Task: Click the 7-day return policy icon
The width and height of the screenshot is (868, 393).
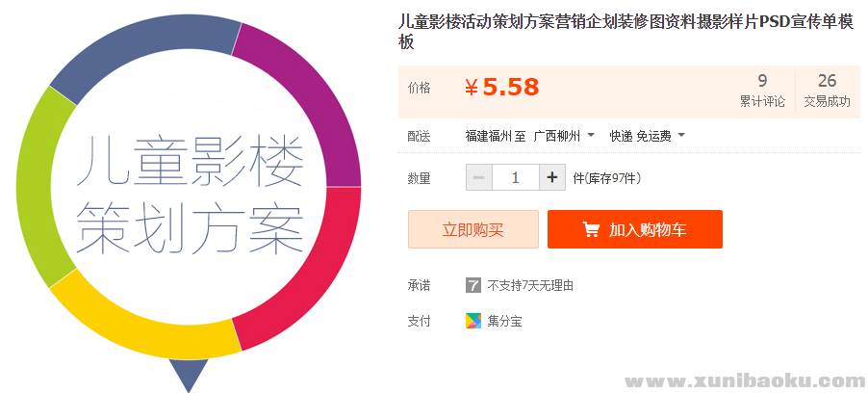Action: (472, 285)
